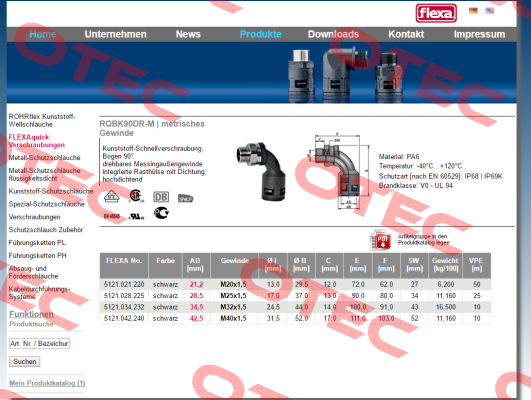Open Absaug- und Förderschläuche category

pos(33,272)
